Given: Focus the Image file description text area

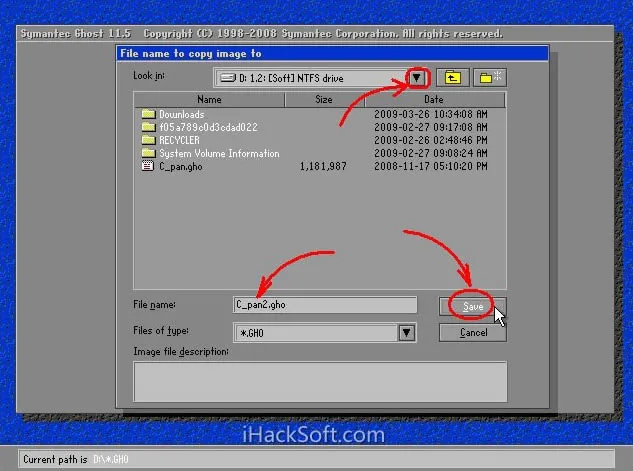Looking at the screenshot, I should (x=320, y=381).
